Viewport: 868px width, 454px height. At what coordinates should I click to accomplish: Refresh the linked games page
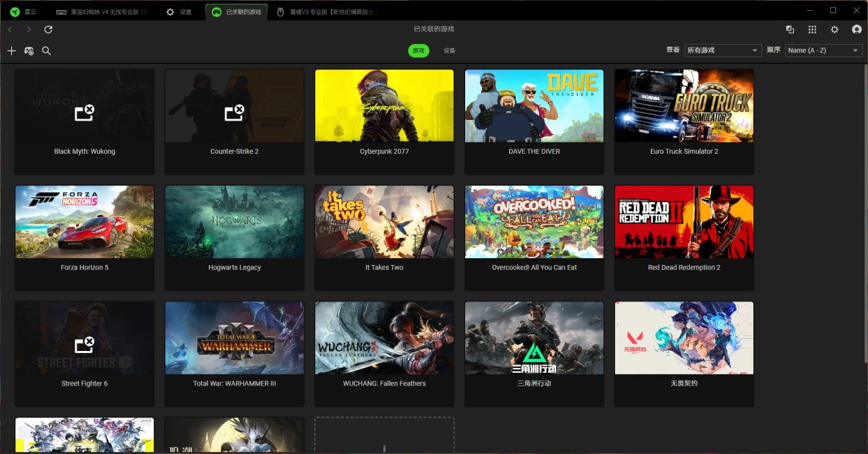48,29
